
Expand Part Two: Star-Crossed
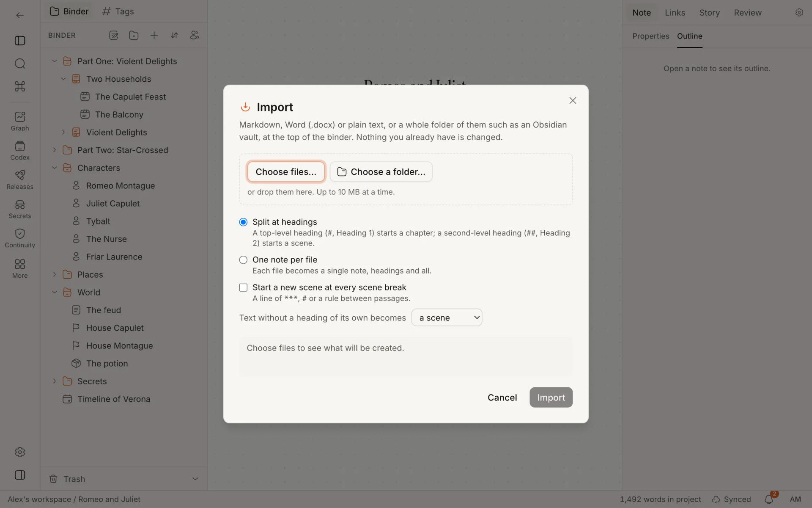coord(54,150)
